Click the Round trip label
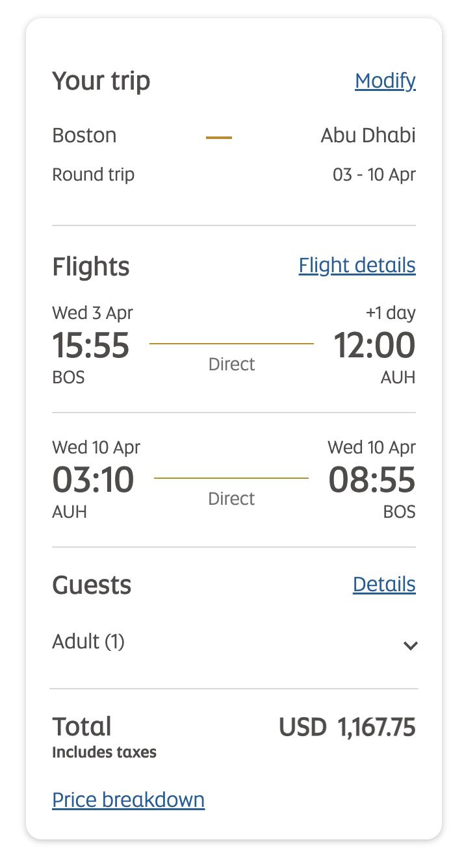The height and width of the screenshot is (868, 464). pos(93,174)
